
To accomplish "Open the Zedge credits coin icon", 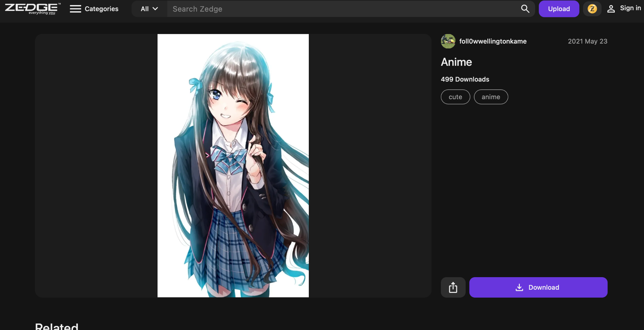I will click(592, 9).
